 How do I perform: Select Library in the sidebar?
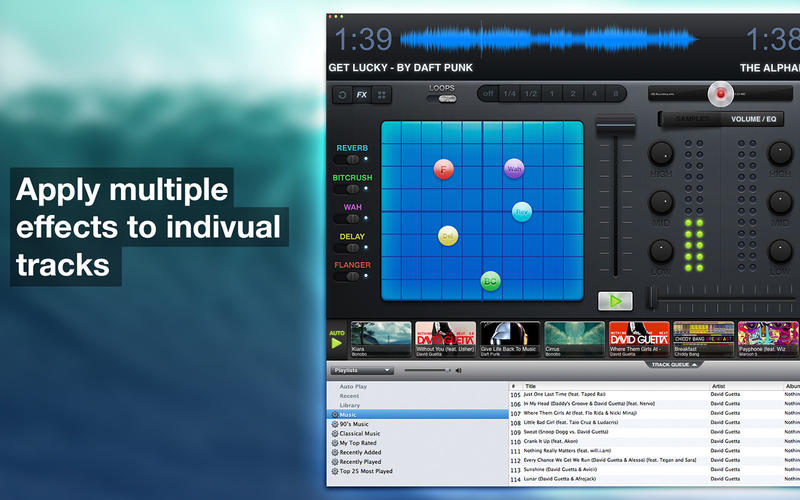coord(349,405)
